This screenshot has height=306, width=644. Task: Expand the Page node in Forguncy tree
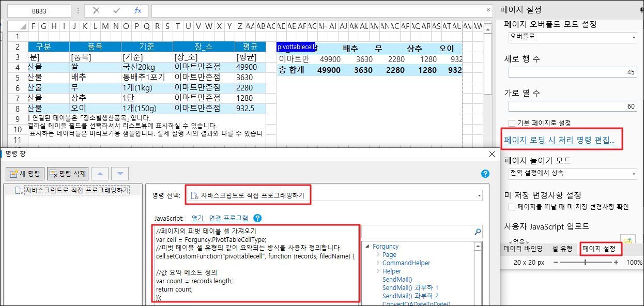378,255
